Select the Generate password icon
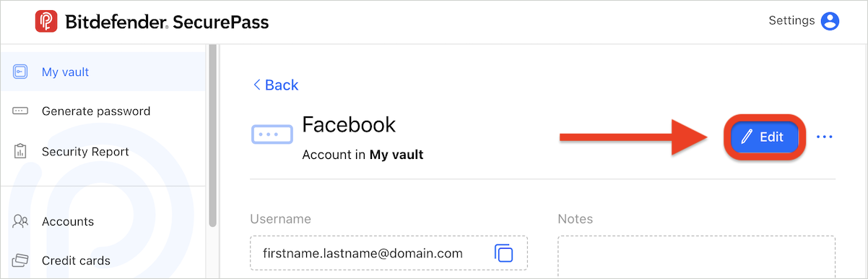This screenshot has height=279, width=868. [x=20, y=111]
